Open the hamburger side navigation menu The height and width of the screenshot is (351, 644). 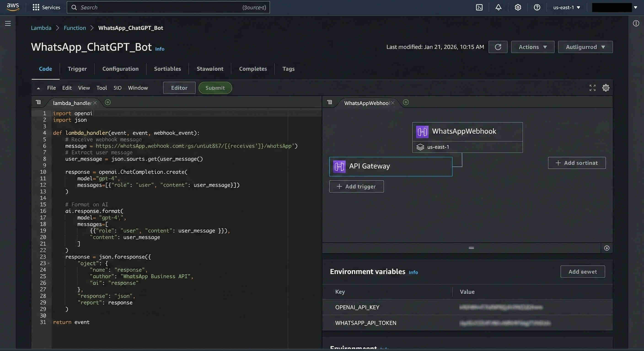(8, 23)
